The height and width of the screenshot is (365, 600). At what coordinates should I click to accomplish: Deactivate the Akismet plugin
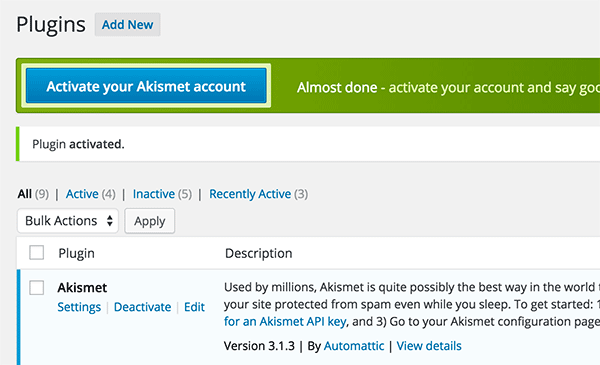(142, 307)
